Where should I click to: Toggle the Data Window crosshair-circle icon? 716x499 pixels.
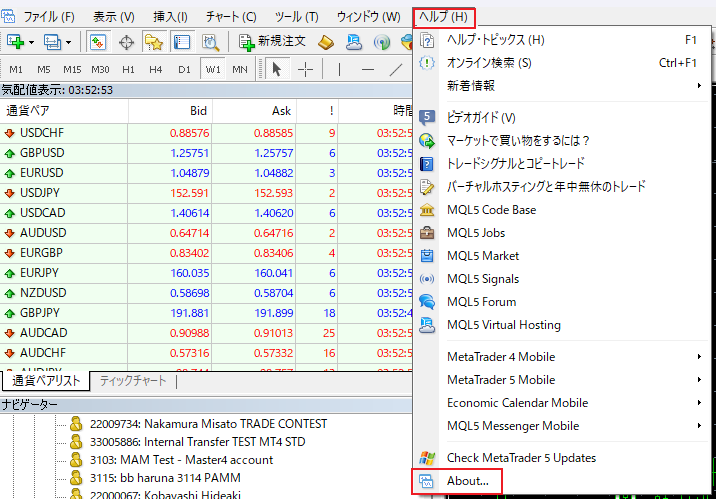tap(126, 42)
